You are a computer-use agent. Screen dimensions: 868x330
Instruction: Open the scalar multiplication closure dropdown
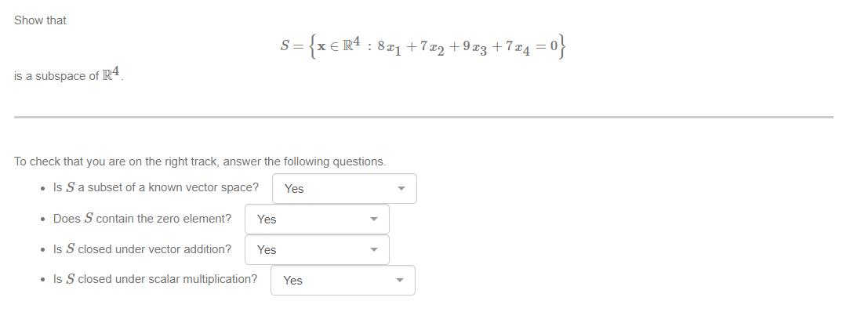click(343, 280)
